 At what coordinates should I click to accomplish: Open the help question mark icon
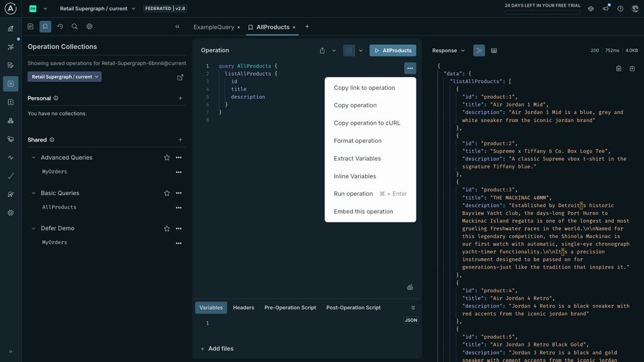[x=620, y=9]
